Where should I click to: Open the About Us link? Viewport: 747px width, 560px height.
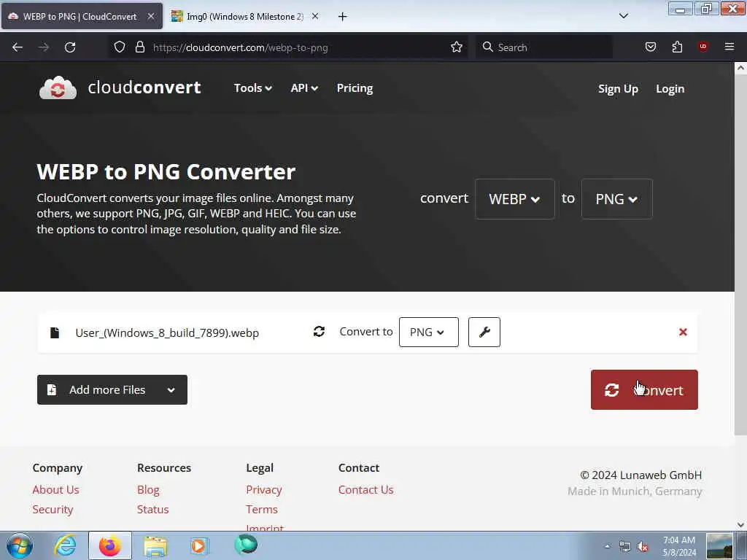coord(55,489)
